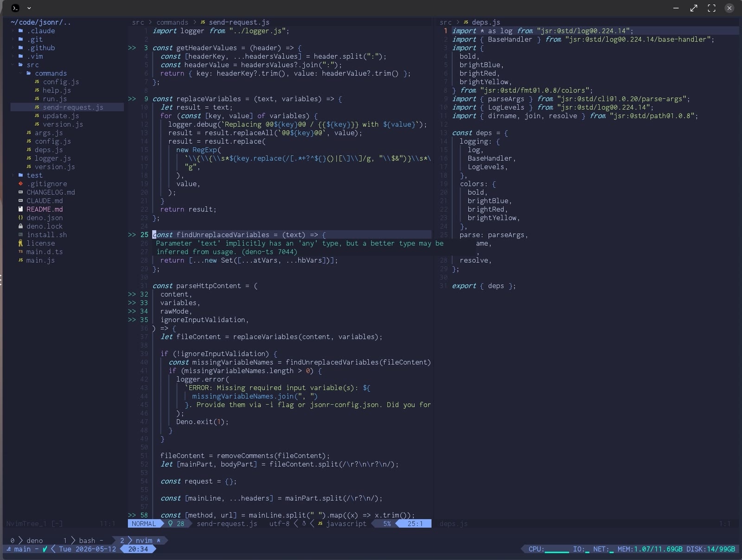The width and height of the screenshot is (742, 560).
Task: Switch to tmux window 1 bash
Action: click(83, 541)
